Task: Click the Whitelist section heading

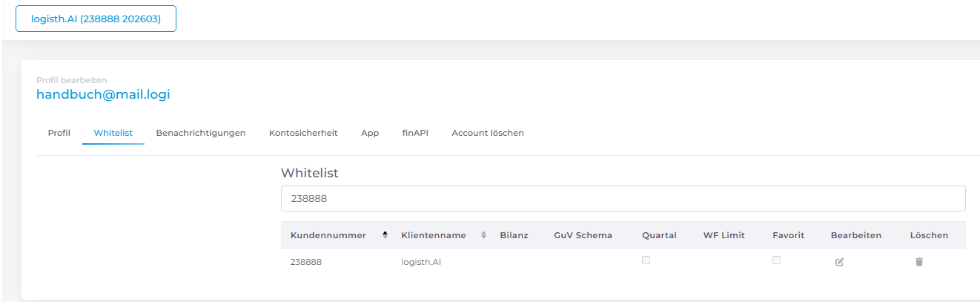Action: coord(309,173)
